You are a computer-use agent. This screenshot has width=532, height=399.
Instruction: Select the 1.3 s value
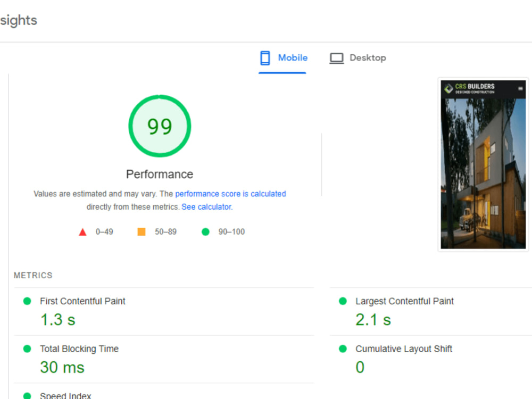point(57,320)
